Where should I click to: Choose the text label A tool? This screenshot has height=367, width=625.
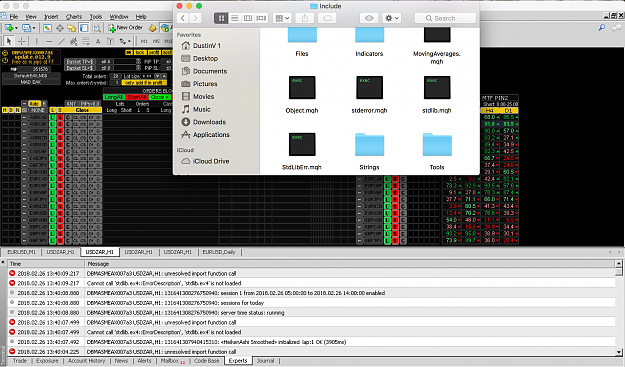click(98, 41)
